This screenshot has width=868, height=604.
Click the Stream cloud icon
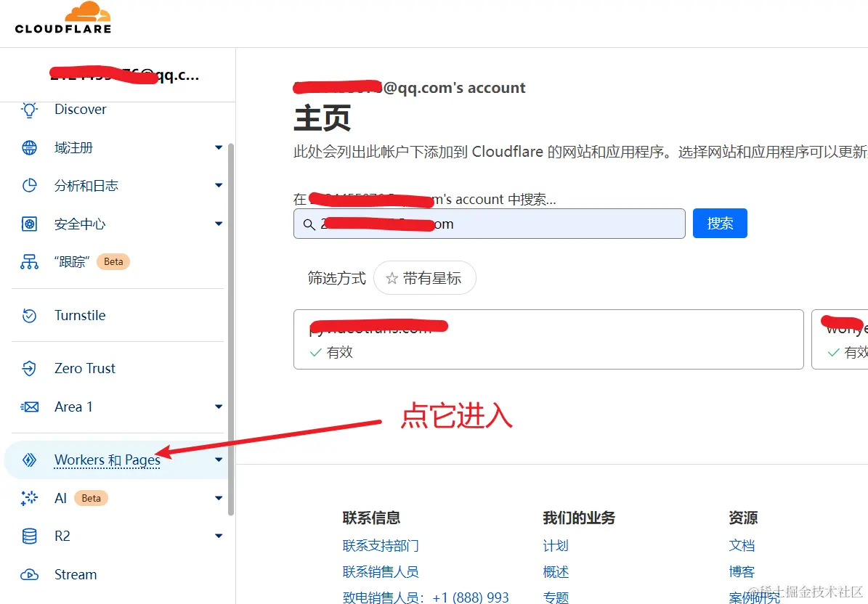pyautogui.click(x=29, y=575)
